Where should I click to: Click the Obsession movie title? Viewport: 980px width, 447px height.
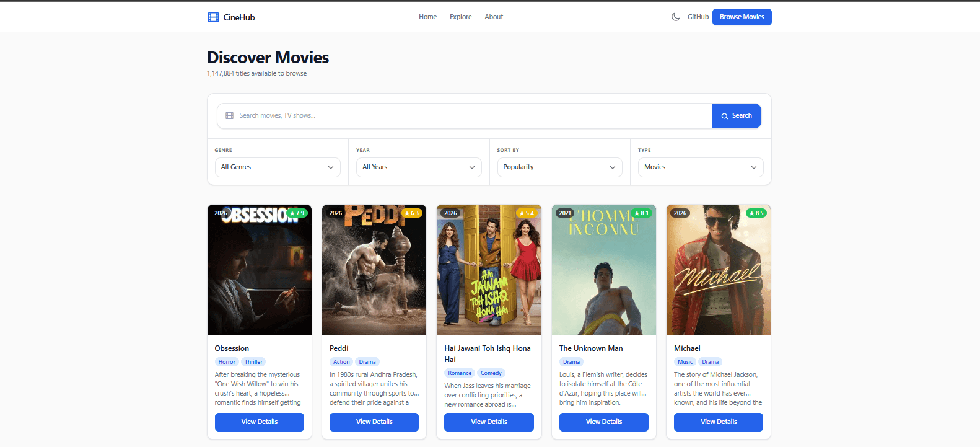coord(232,348)
